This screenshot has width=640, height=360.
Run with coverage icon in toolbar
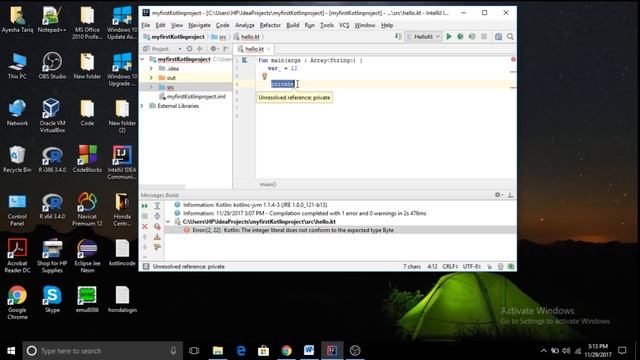pyautogui.click(x=472, y=37)
